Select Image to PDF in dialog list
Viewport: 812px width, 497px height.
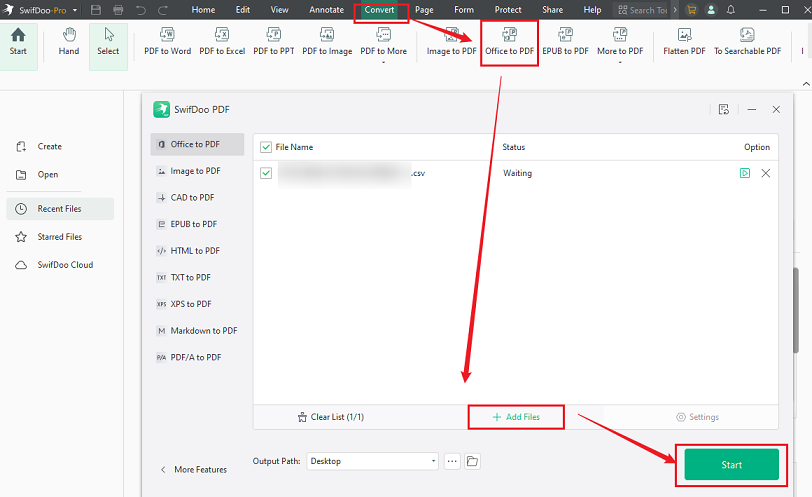[197, 171]
